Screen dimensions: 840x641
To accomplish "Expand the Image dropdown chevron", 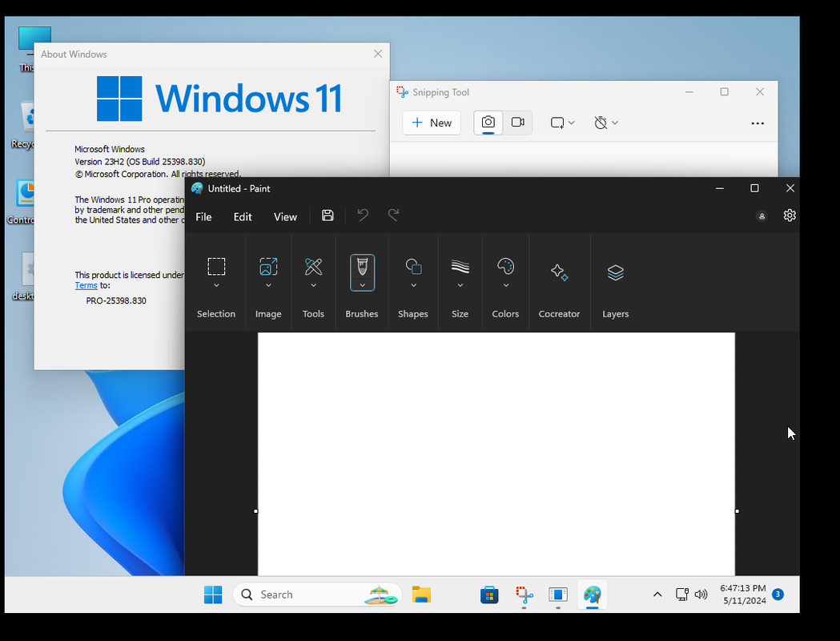I will point(268,285).
